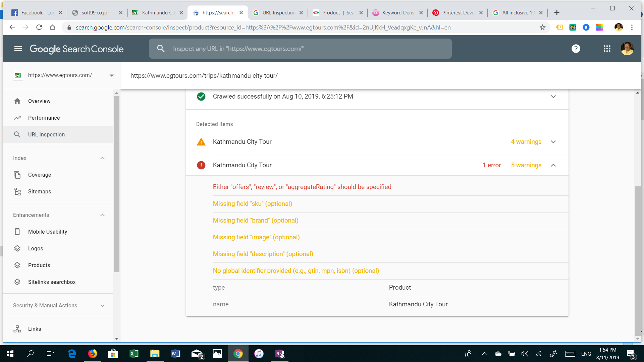Screen dimensions: 644x362
Task: Open iTunes from the taskbar
Action: click(x=259, y=354)
